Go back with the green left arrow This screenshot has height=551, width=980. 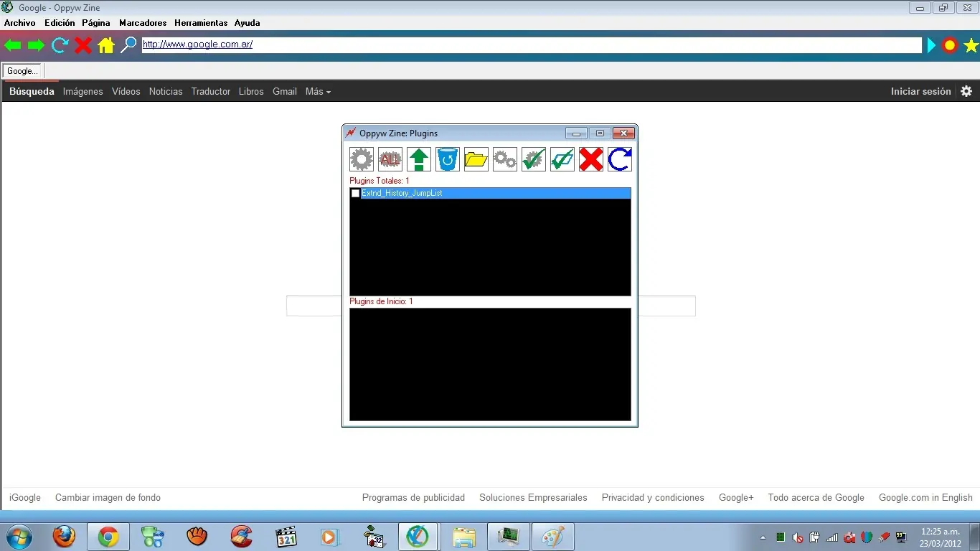(13, 46)
